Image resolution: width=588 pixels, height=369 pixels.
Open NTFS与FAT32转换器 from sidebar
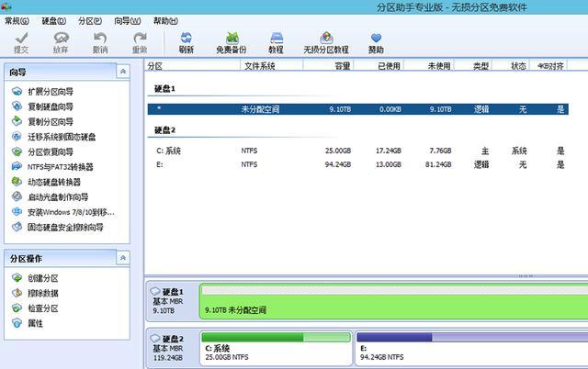60,167
